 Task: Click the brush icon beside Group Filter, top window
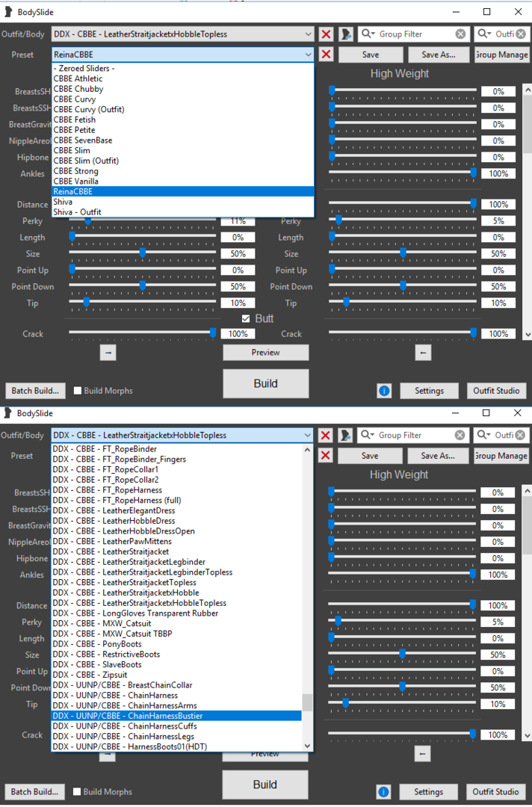pos(346,34)
